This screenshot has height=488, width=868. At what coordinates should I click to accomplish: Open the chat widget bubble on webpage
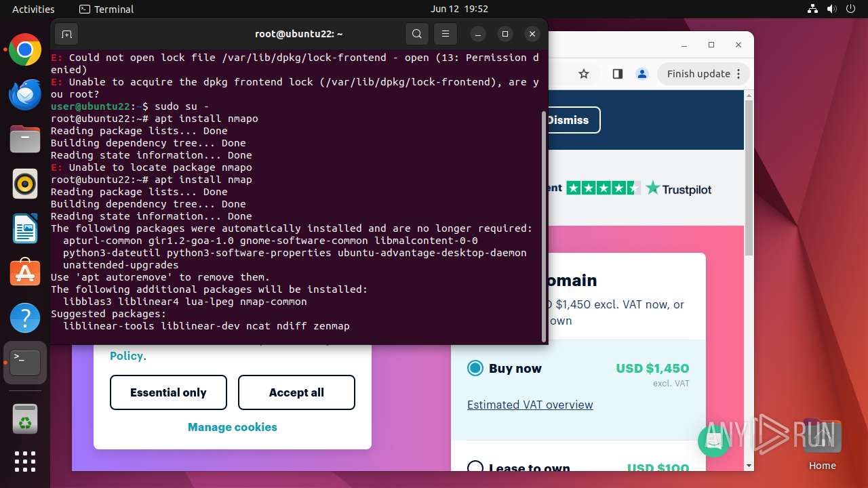pos(713,441)
